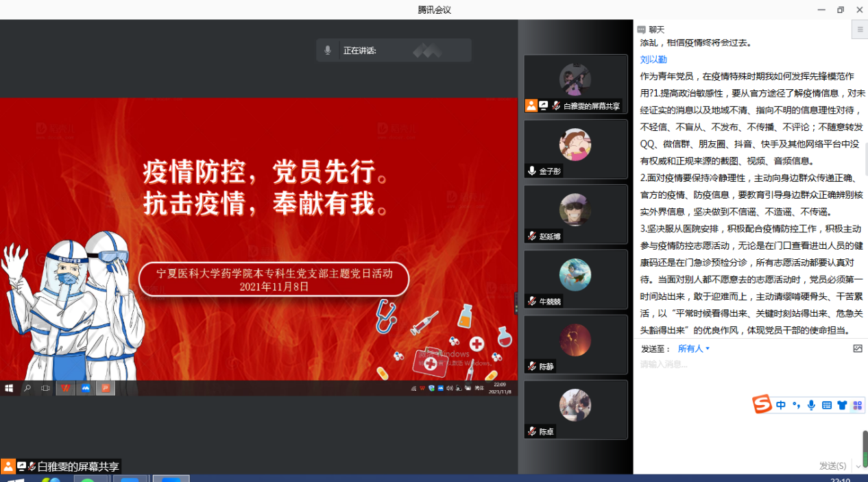The width and height of the screenshot is (868, 482).
Task: Click the send image icon in chat
Action: pyautogui.click(x=857, y=348)
